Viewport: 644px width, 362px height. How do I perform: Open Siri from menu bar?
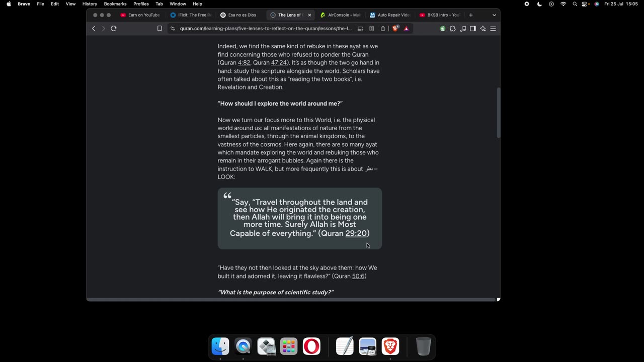(597, 4)
